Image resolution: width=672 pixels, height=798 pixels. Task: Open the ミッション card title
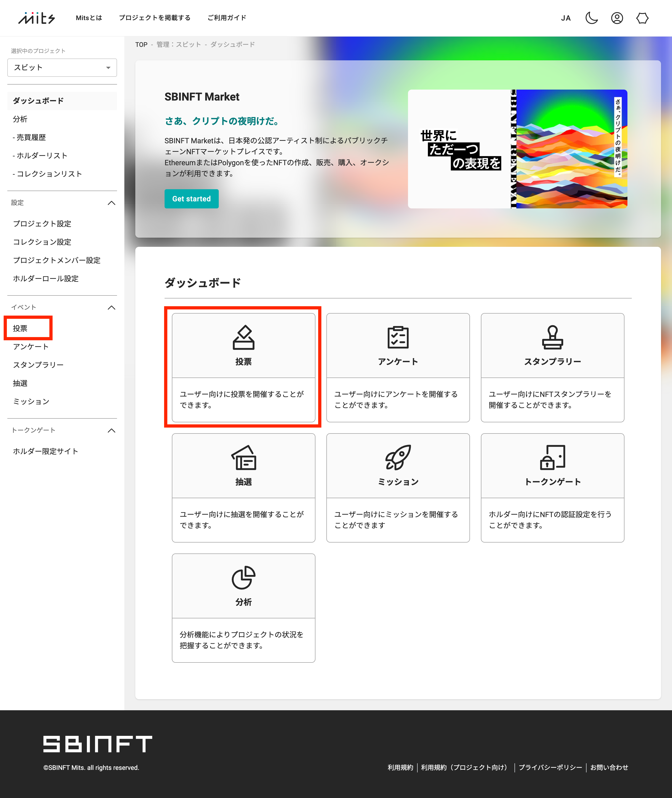398,482
